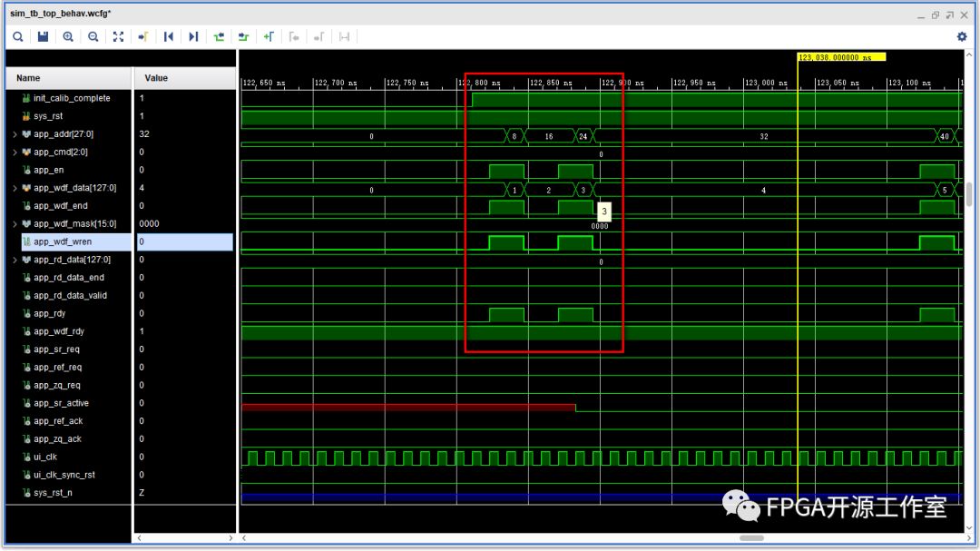Select the sim_tb_top_behav.wcfg tab
Image resolution: width=980 pixels, height=551 pixels.
61,14
